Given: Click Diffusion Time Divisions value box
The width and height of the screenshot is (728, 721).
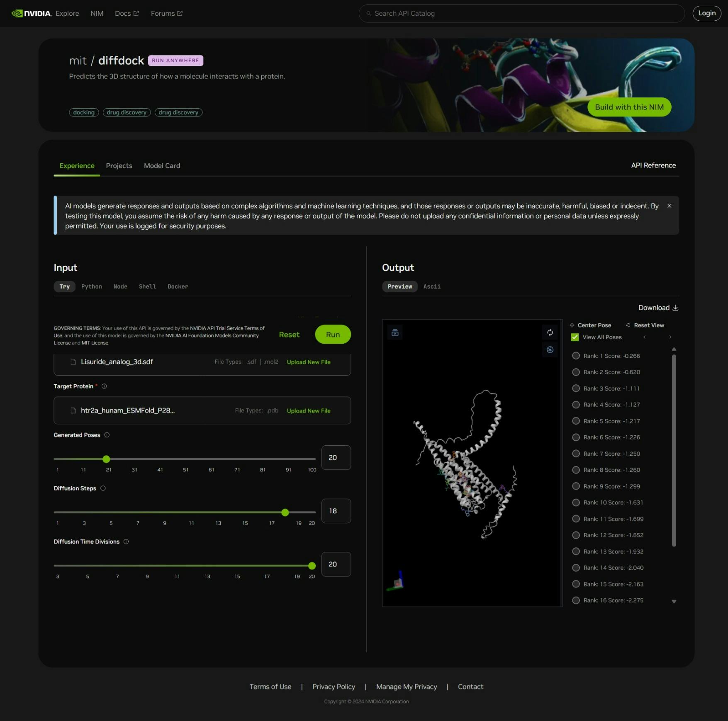Looking at the screenshot, I should tap(336, 564).
